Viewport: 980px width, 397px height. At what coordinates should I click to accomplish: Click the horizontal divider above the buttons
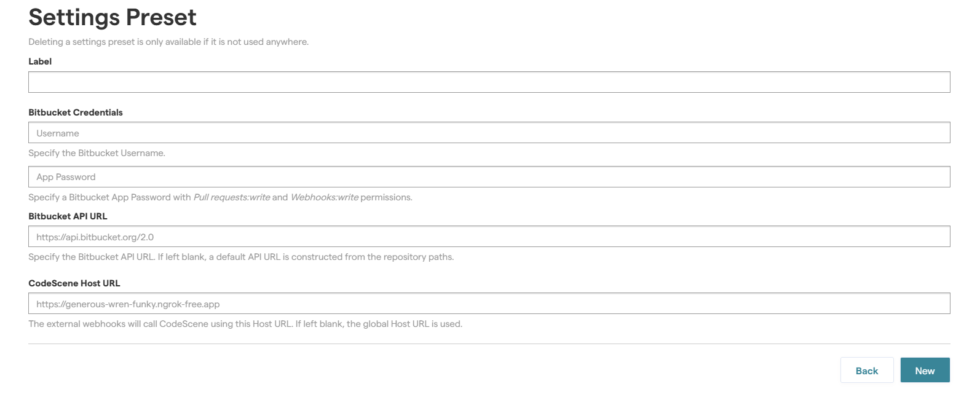pyautogui.click(x=489, y=344)
